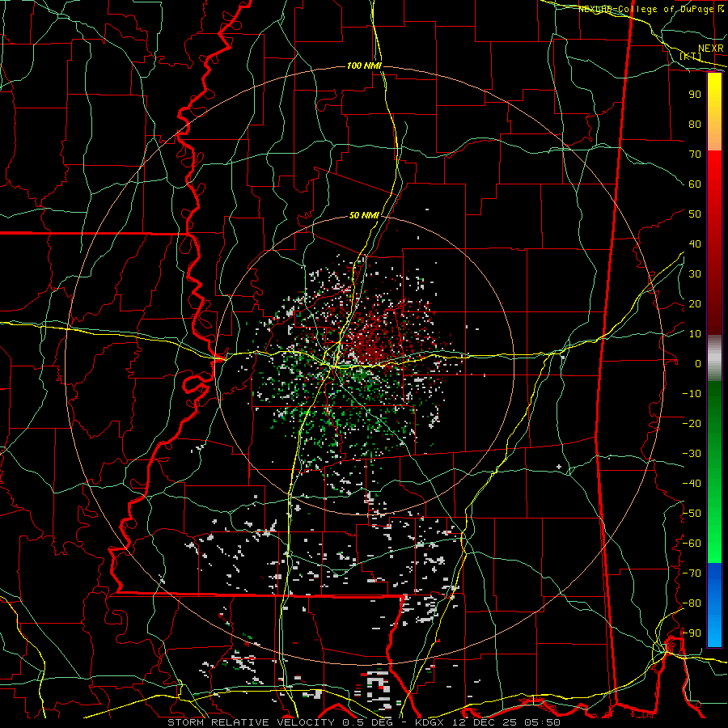Select the 20 knot scale label

point(695,304)
